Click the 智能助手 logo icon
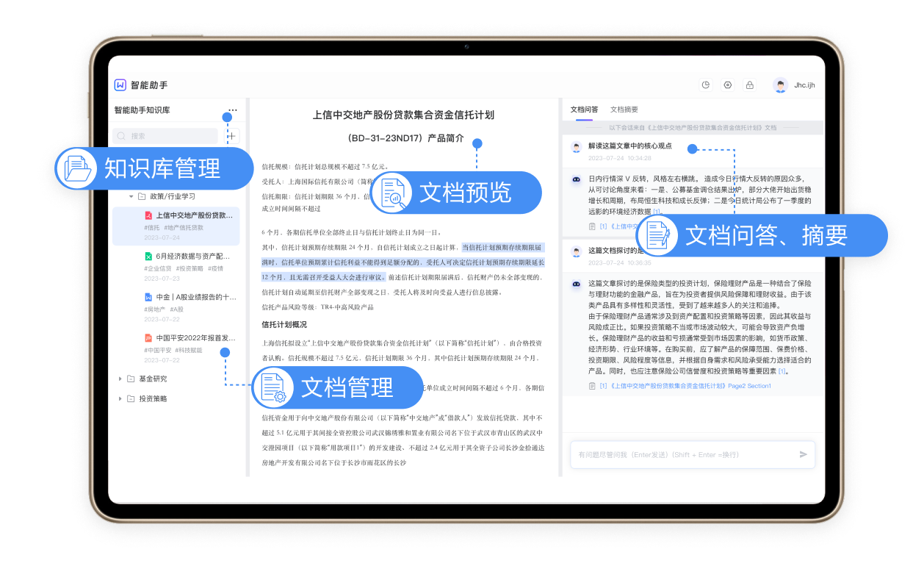This screenshot has width=924, height=566. coord(120,85)
